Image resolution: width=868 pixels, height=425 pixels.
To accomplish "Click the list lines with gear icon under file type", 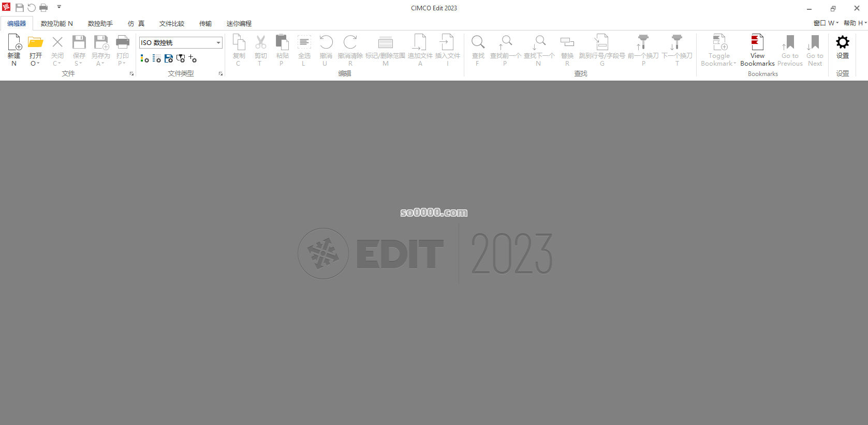I will point(156,59).
